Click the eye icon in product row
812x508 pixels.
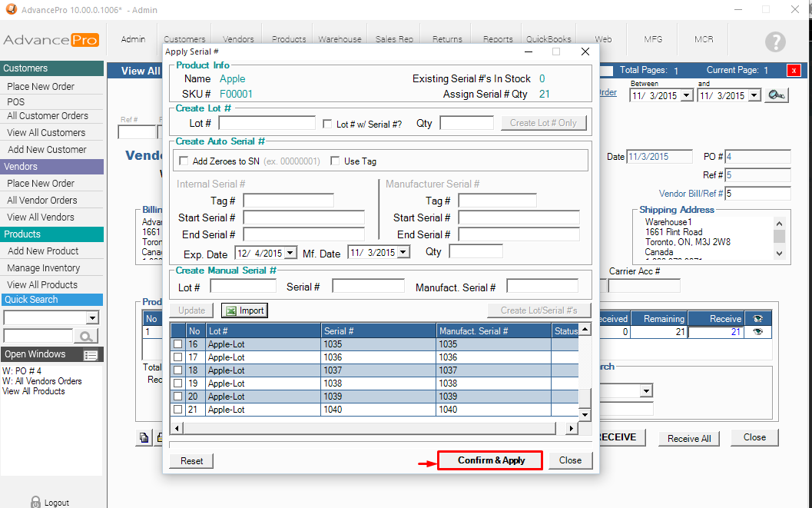tap(757, 332)
